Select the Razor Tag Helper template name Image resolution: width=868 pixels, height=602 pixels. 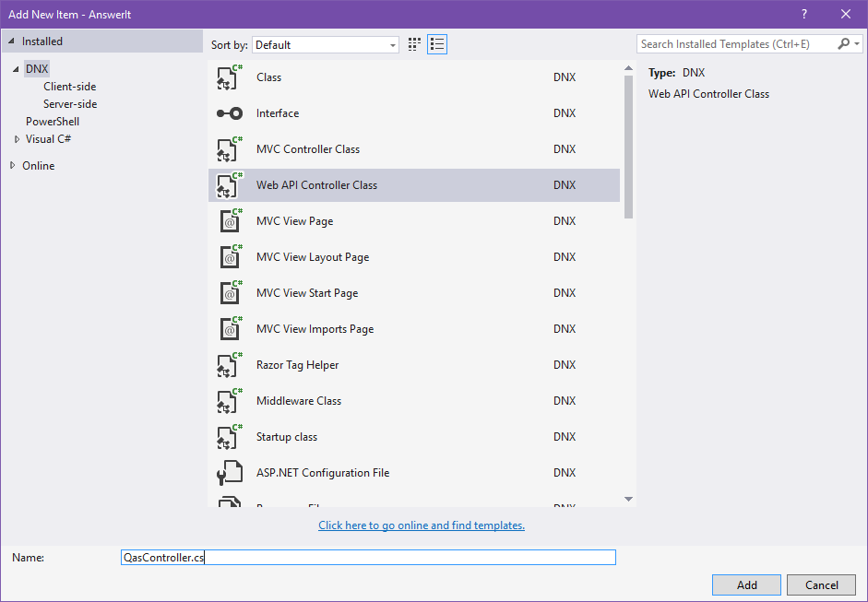coord(297,365)
